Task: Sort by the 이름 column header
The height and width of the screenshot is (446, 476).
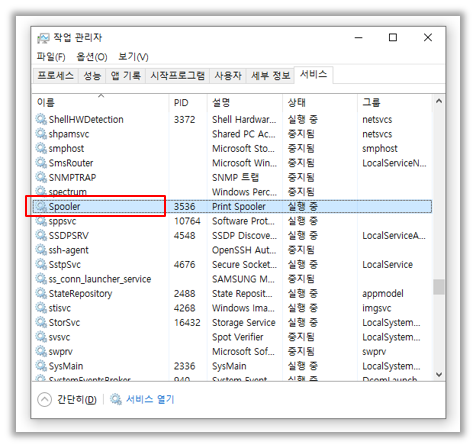Action: [x=100, y=102]
